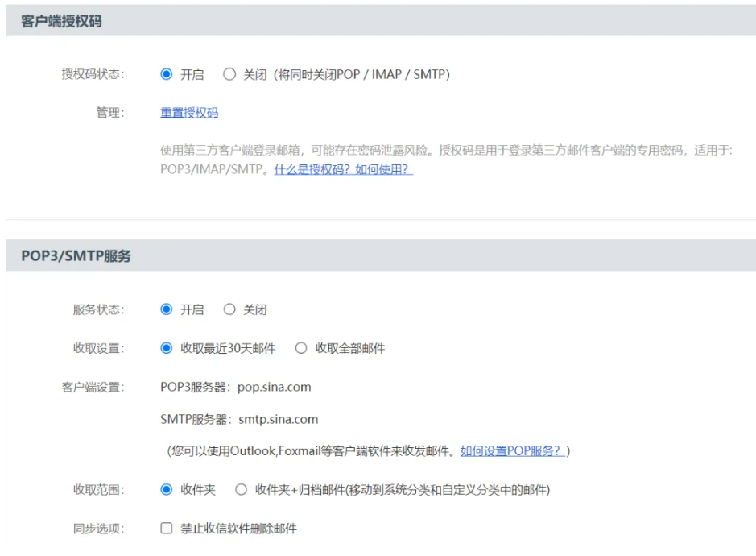Click SMTP服务器 smtp.sina.com text

click(239, 419)
